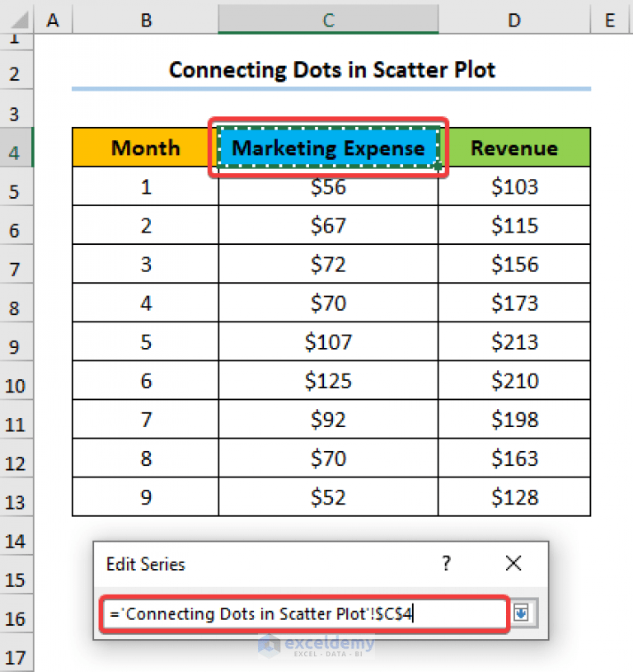Click the 'Edit Series' dialog title bar
The height and width of the screenshot is (672, 633).
(321, 564)
